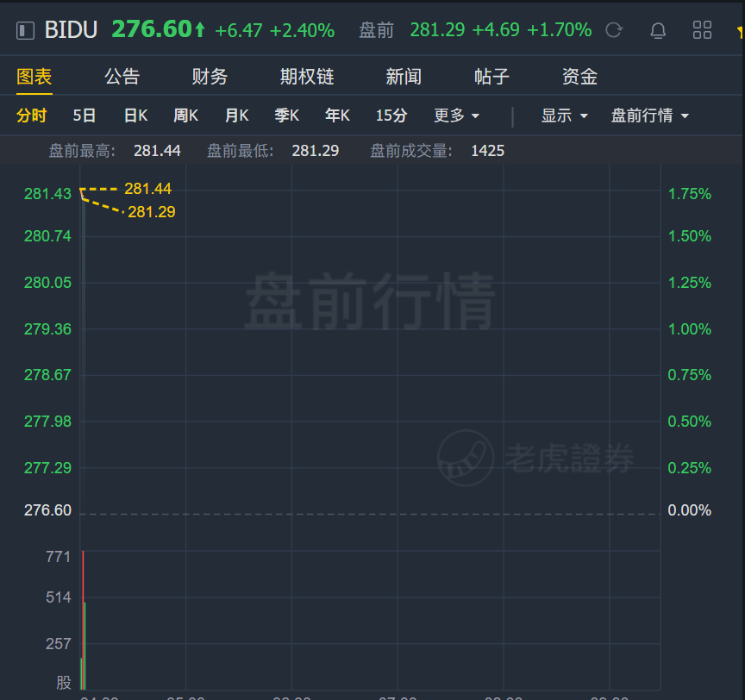745x700 pixels.
Task: Open price alert bell icon
Action: click(x=658, y=30)
